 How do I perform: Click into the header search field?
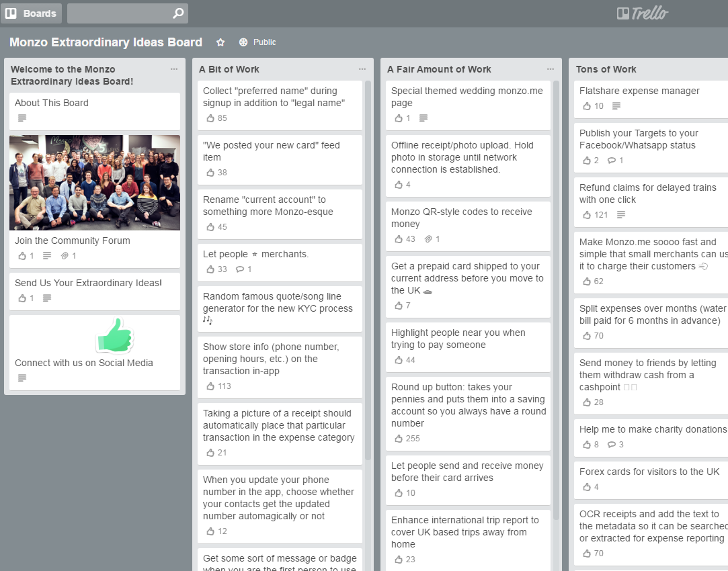pos(128,13)
